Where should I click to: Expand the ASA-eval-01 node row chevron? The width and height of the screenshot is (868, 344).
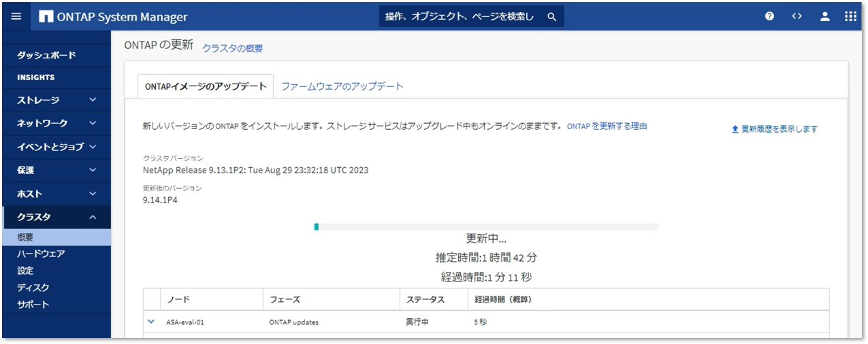(x=150, y=322)
